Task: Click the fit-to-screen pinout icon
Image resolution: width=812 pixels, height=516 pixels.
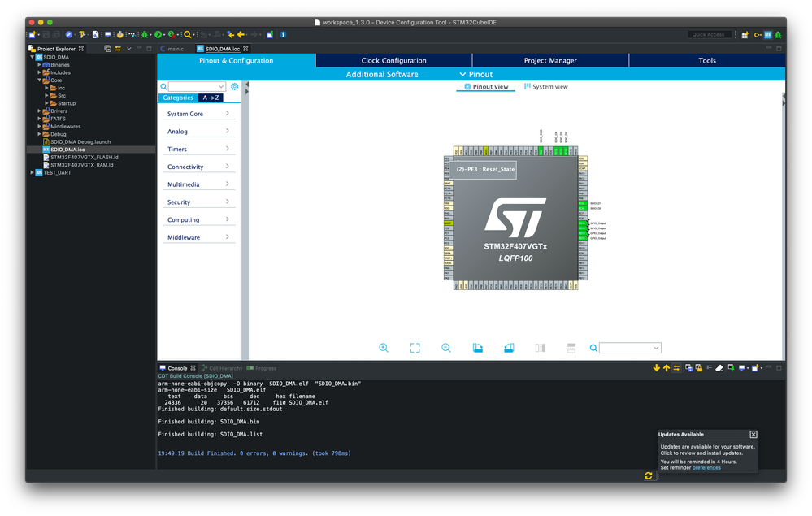Action: click(x=415, y=348)
